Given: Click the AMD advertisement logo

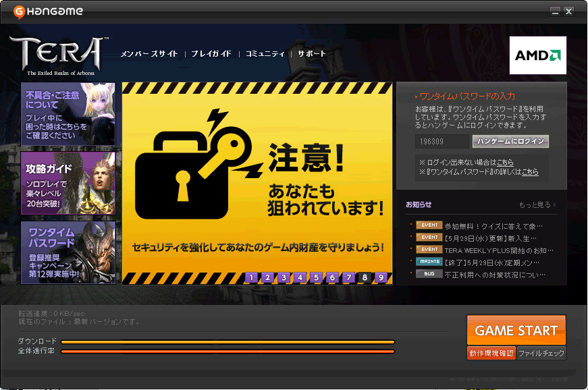Looking at the screenshot, I should click(x=538, y=55).
